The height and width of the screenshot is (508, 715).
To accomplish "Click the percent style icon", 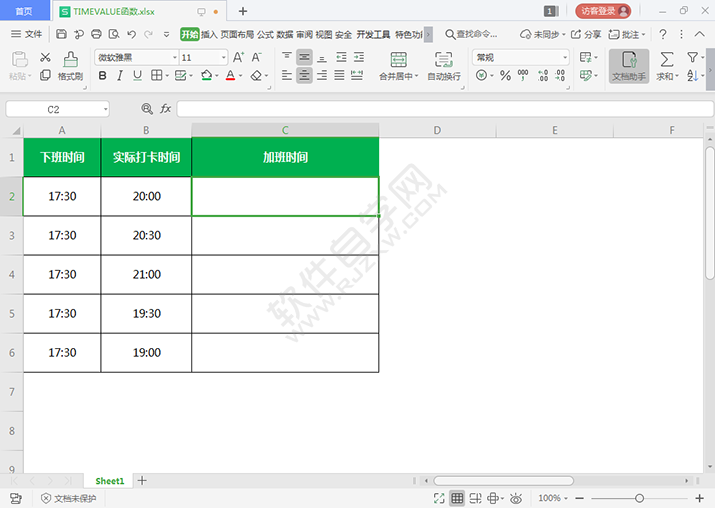I will tap(505, 76).
